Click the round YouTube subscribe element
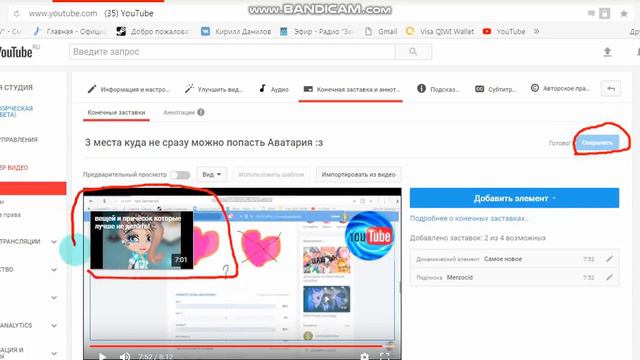This screenshot has height=360, width=640. point(369,236)
